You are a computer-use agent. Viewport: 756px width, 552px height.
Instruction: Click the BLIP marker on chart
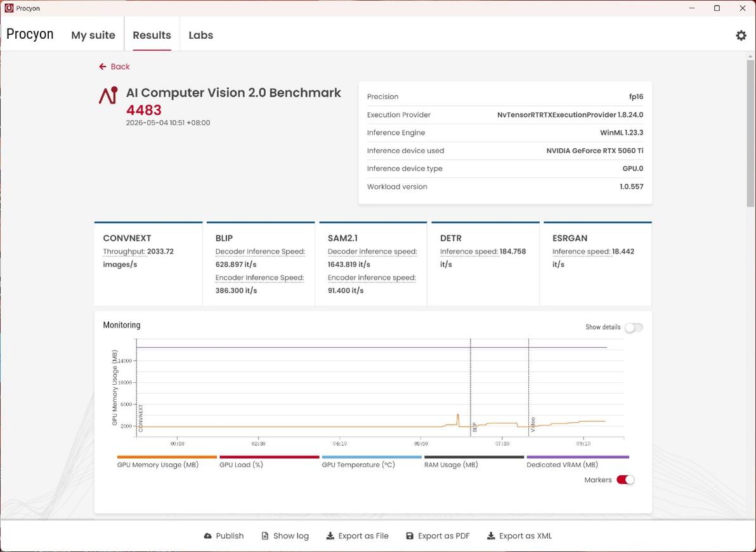(x=474, y=427)
